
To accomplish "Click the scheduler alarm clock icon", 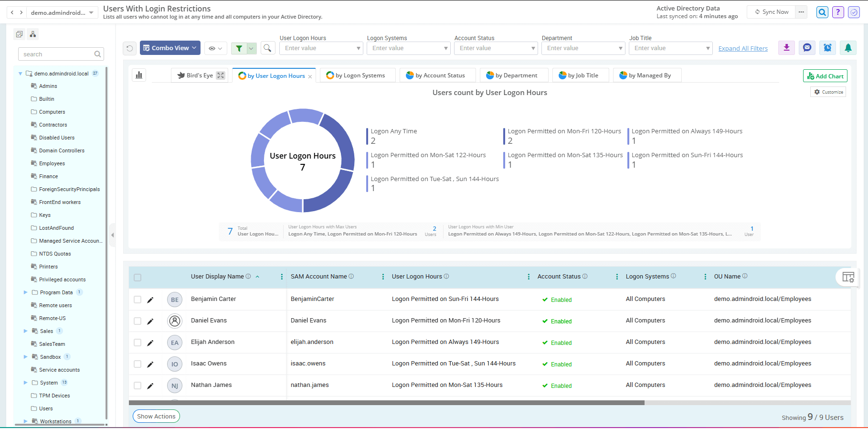I will (x=827, y=48).
